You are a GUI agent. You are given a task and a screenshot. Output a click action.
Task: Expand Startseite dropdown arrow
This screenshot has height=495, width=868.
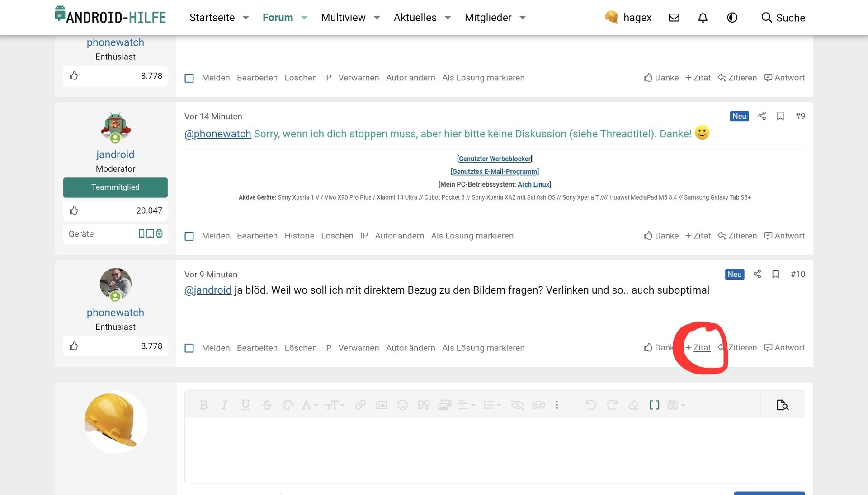(246, 18)
